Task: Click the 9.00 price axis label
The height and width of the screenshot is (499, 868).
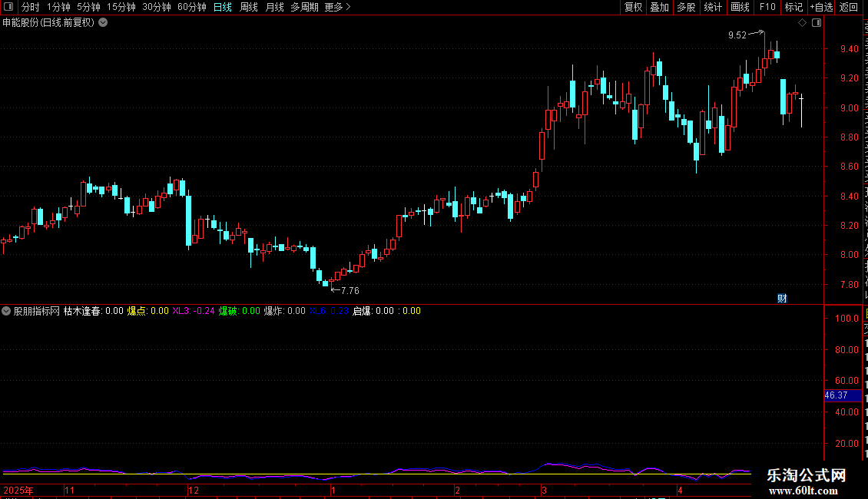Action: [x=849, y=108]
